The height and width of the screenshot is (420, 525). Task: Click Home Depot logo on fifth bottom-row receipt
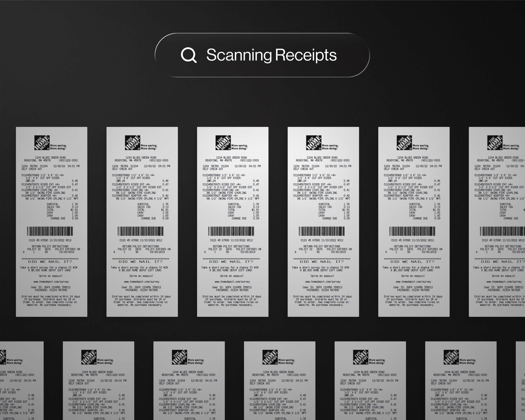[x=361, y=357]
